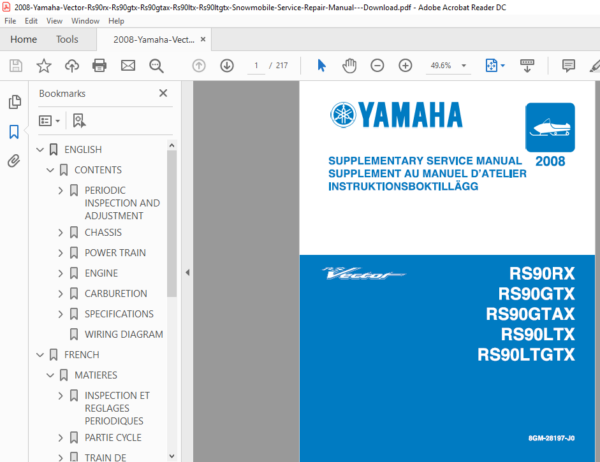Viewport: 600px width, 462px height.
Task: Expand PERIODIC INSPECTION AND ADJUSTMENT bookmark
Action: tap(60, 190)
